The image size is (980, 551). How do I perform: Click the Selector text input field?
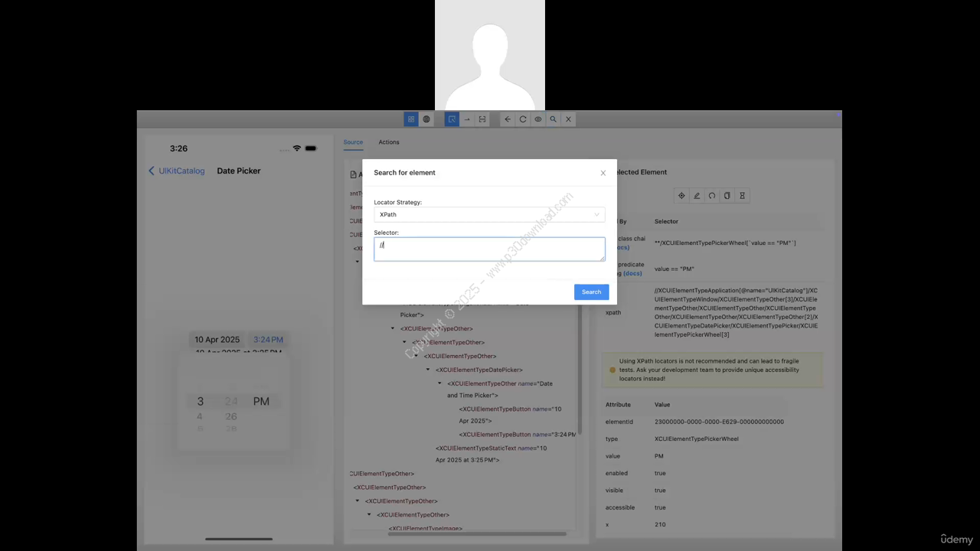click(489, 249)
